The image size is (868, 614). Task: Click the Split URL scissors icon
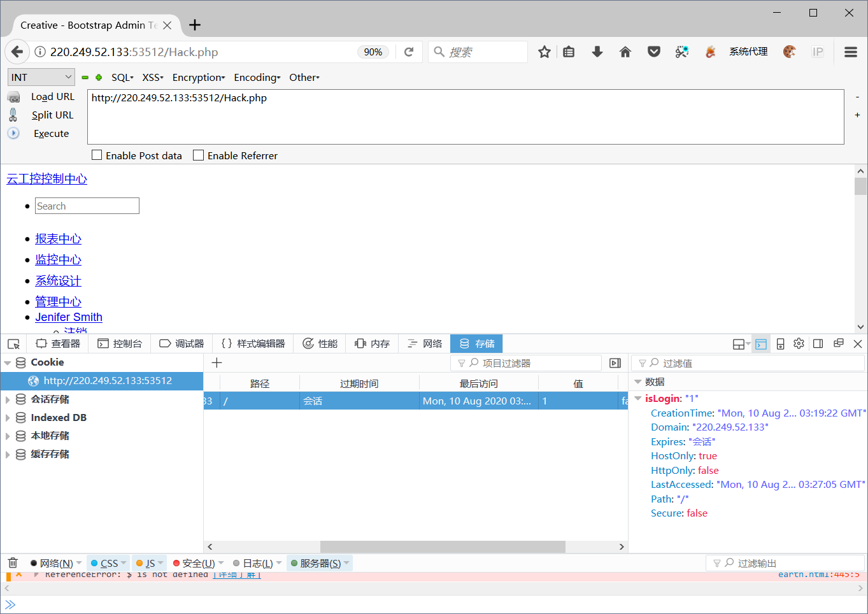(x=14, y=115)
